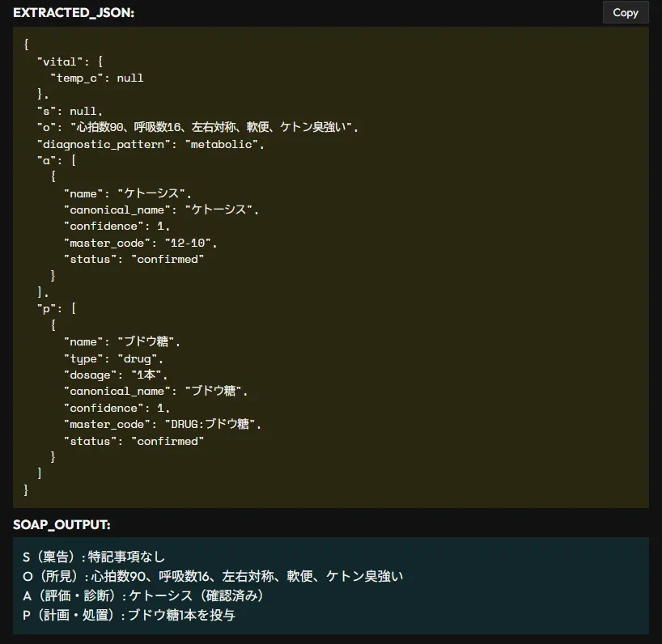662x644 pixels.
Task: Click the SOAP_OUTPUT: heading
Action: click(62, 524)
